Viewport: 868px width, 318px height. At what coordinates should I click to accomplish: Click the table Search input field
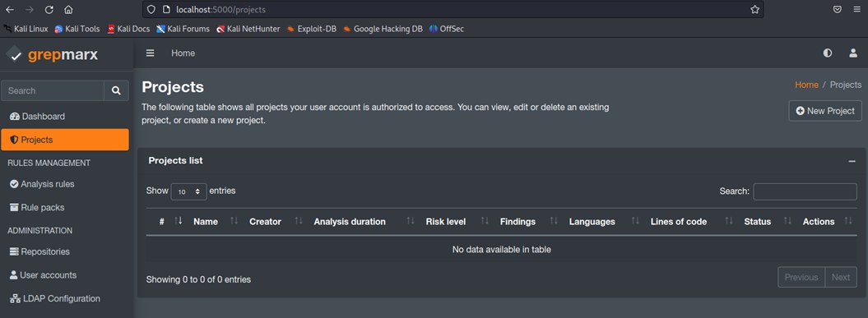[805, 191]
